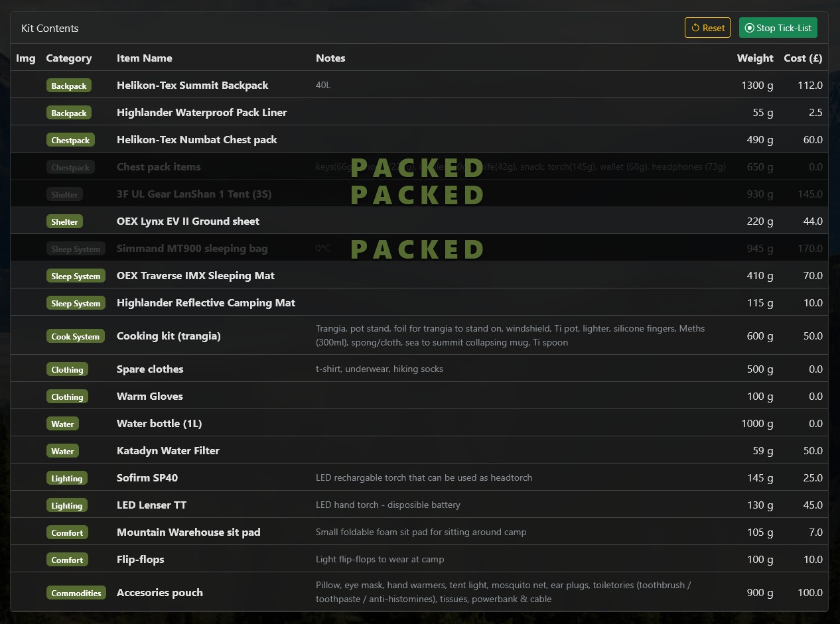
Task: Click the circular arrow icon inside the Reset button
Action: [695, 28]
